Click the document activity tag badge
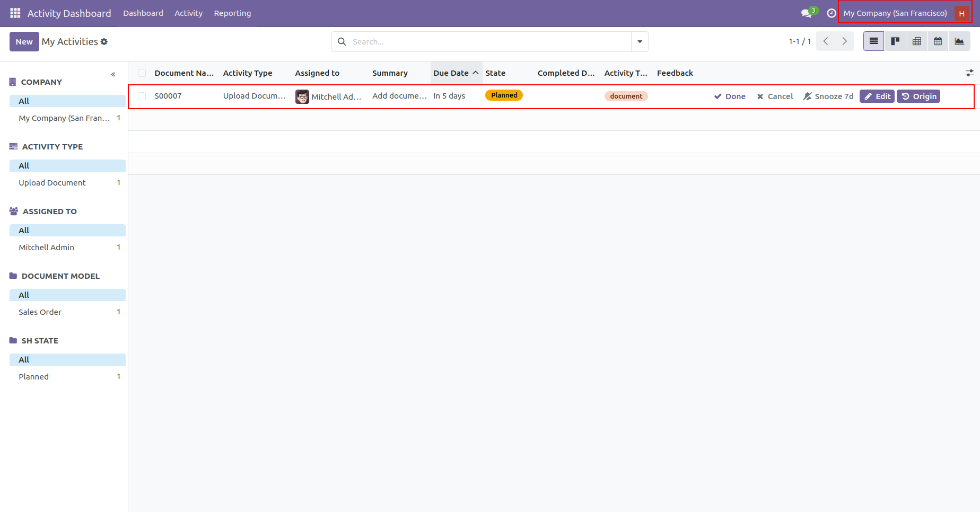The width and height of the screenshot is (980, 512). pyautogui.click(x=626, y=96)
